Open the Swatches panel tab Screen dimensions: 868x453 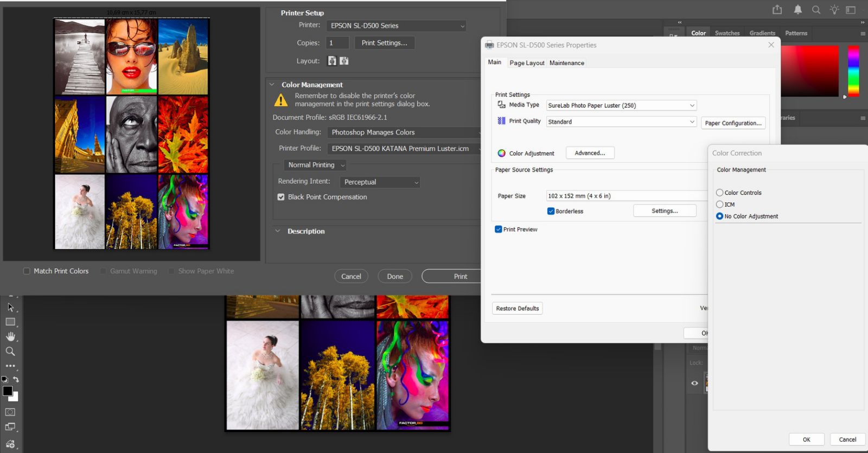coord(727,33)
